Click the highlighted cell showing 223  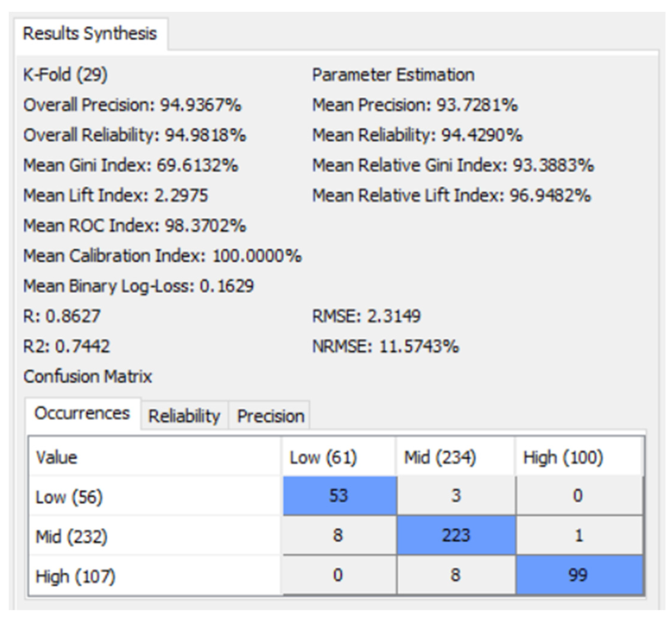[x=456, y=535]
